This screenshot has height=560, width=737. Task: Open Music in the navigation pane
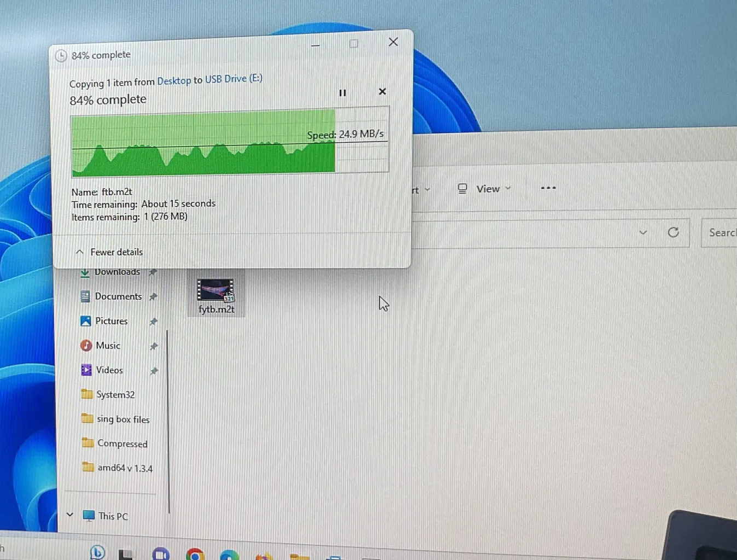pyautogui.click(x=107, y=346)
